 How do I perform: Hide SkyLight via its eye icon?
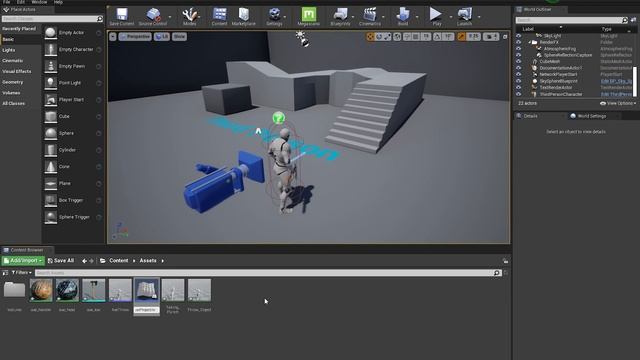(518, 36)
